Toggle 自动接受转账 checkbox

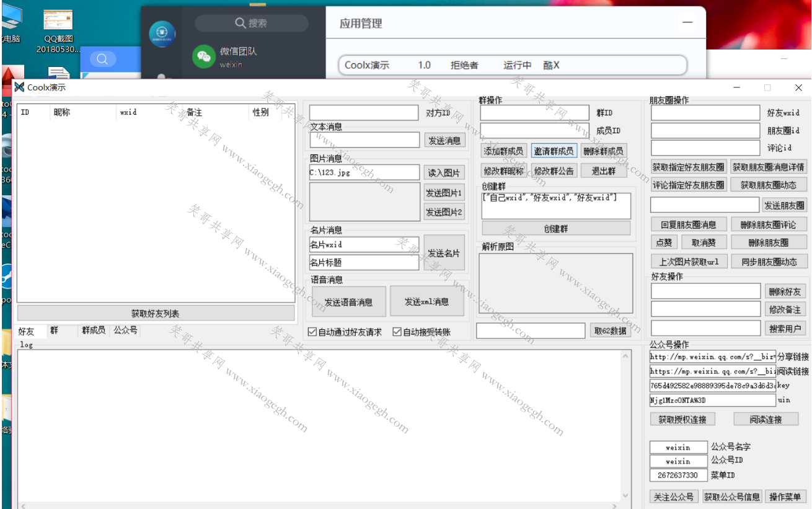(397, 332)
